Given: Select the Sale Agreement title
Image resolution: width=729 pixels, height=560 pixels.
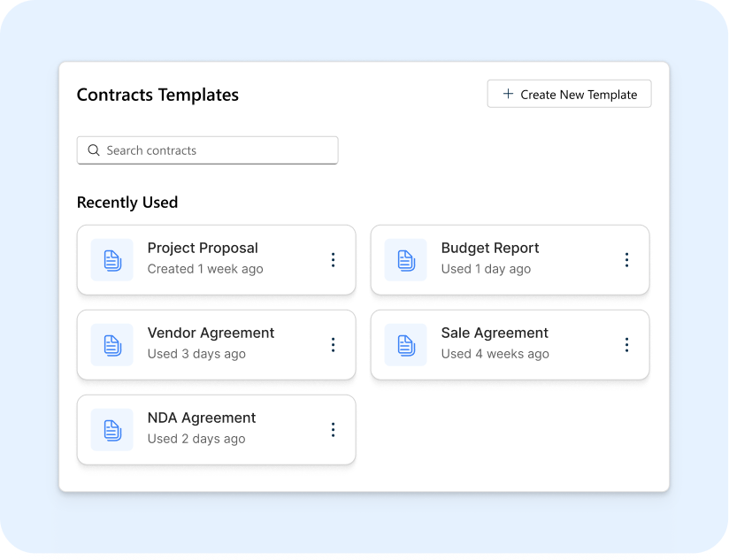Looking at the screenshot, I should (495, 334).
